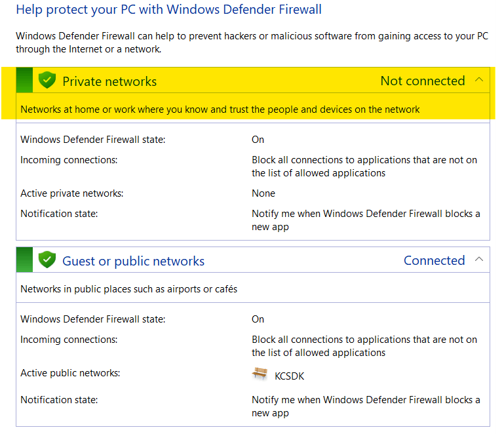Click the Connected status text

(434, 261)
